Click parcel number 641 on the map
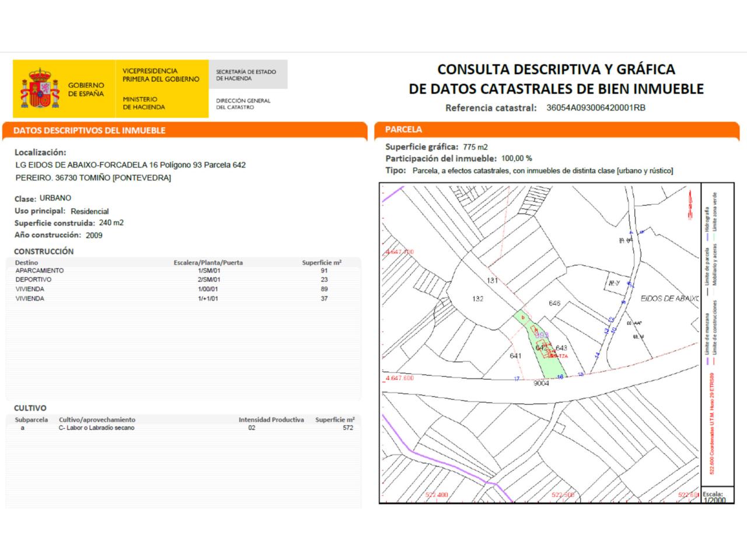This screenshot has height=560, width=747. click(515, 356)
